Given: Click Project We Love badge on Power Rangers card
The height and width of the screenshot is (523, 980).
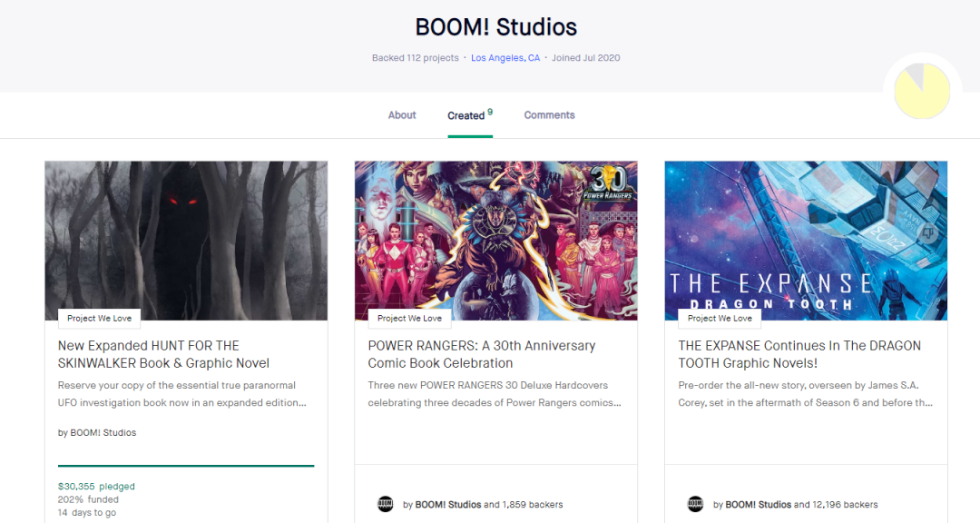Looking at the screenshot, I should click(x=409, y=319).
